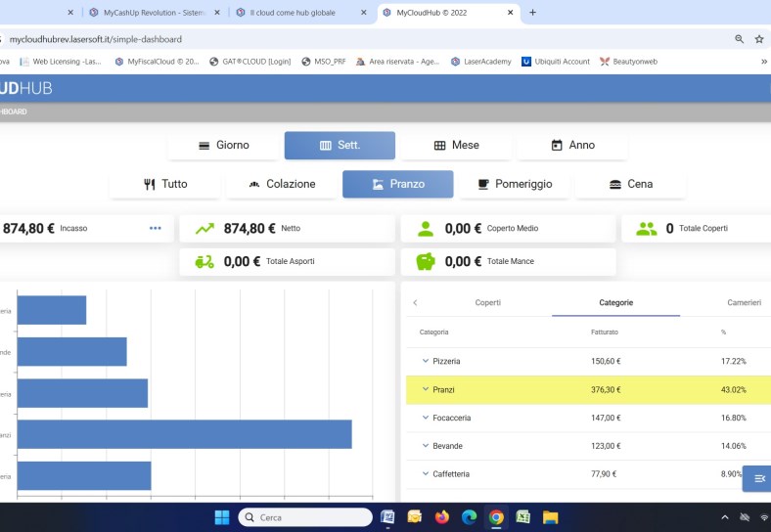The image size is (771, 532).
Task: Click the person icon for Coperto Medio
Action: tap(426, 229)
